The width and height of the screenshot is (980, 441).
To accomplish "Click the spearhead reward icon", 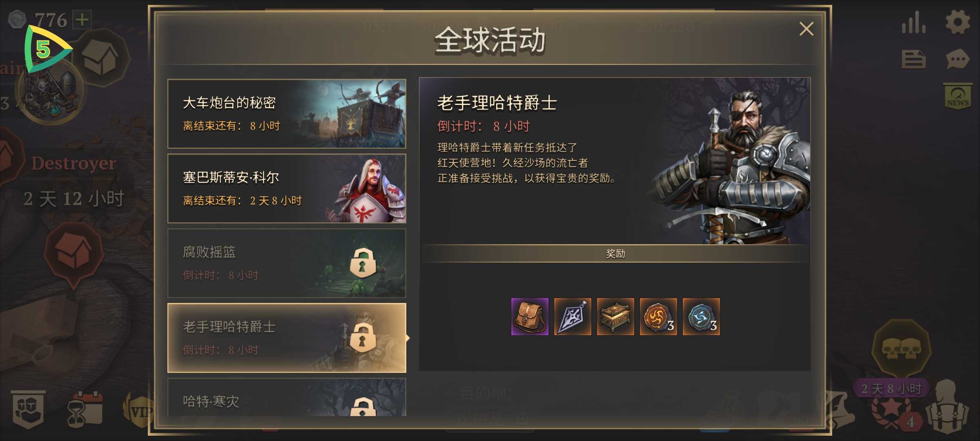I will coord(572,316).
